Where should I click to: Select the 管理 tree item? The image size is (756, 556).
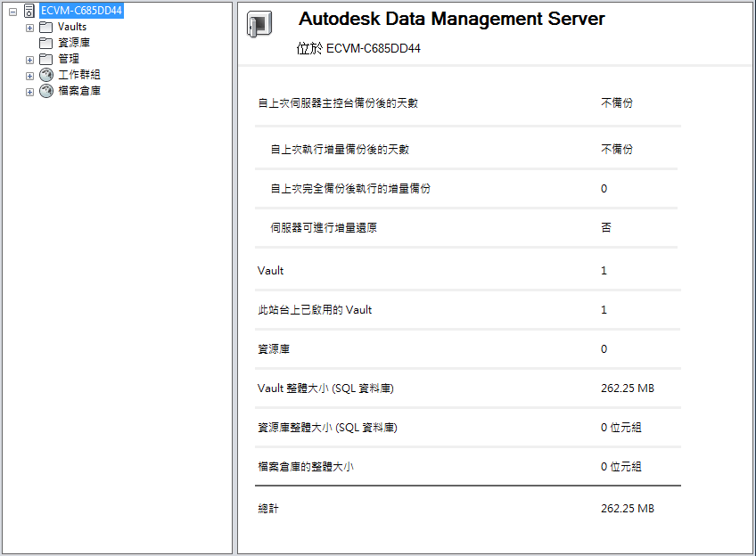coord(69,59)
